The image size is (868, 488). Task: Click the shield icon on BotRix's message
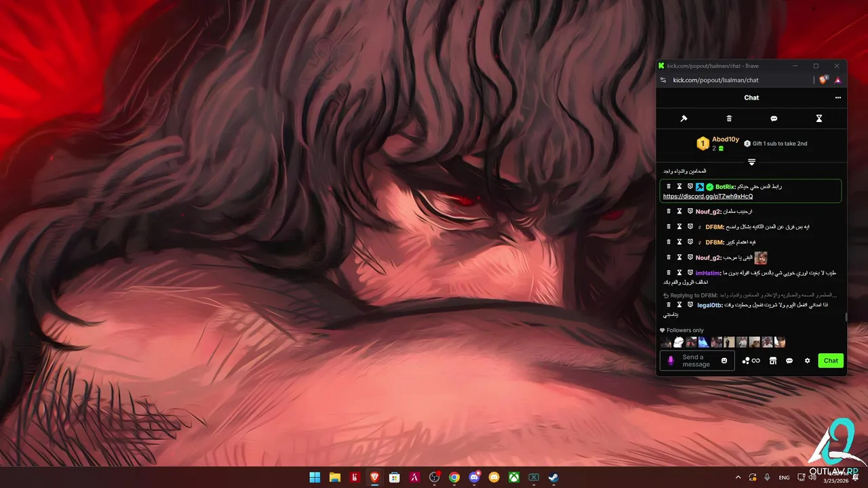click(x=690, y=186)
